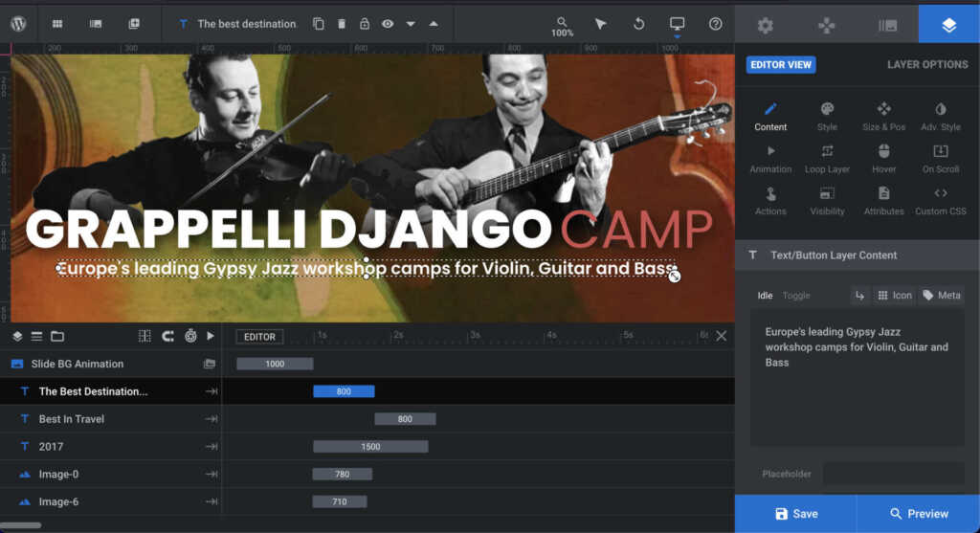The image size is (980, 533).
Task: Toggle visibility eye icon for selected layer
Action: 388,24
